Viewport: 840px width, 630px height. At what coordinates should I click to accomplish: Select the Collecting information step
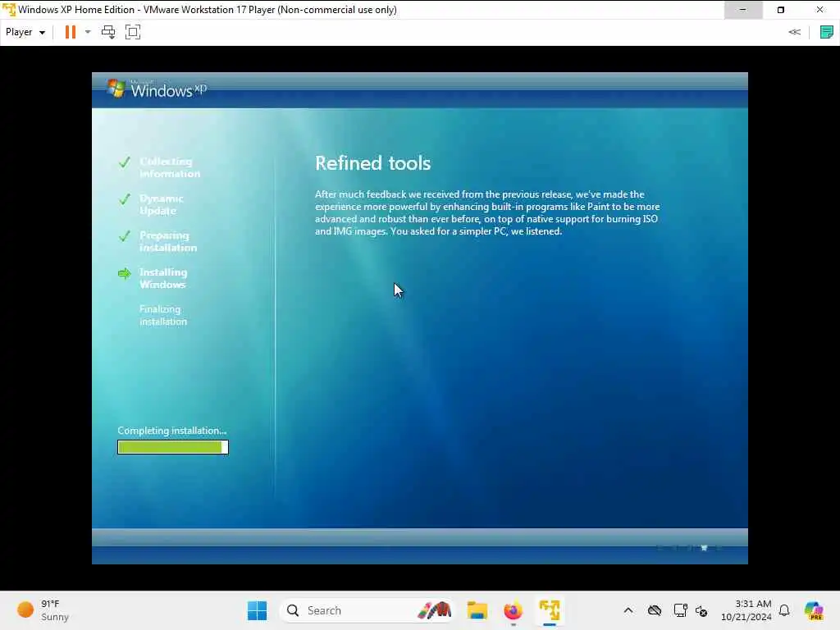tap(170, 167)
